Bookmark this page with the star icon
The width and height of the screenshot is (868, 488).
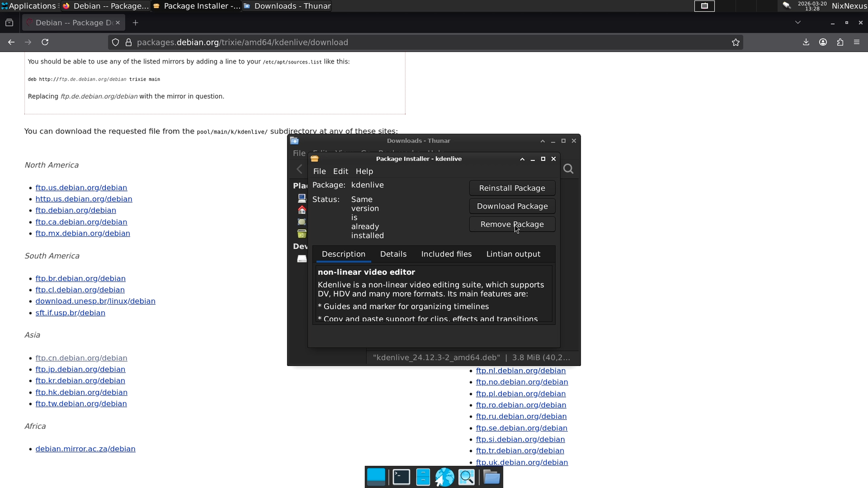tap(736, 42)
